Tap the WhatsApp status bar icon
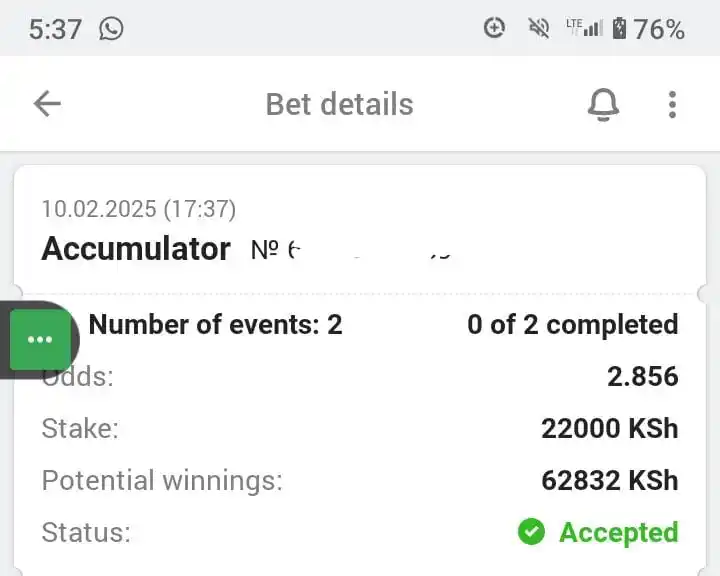720x576 pixels. point(111,28)
